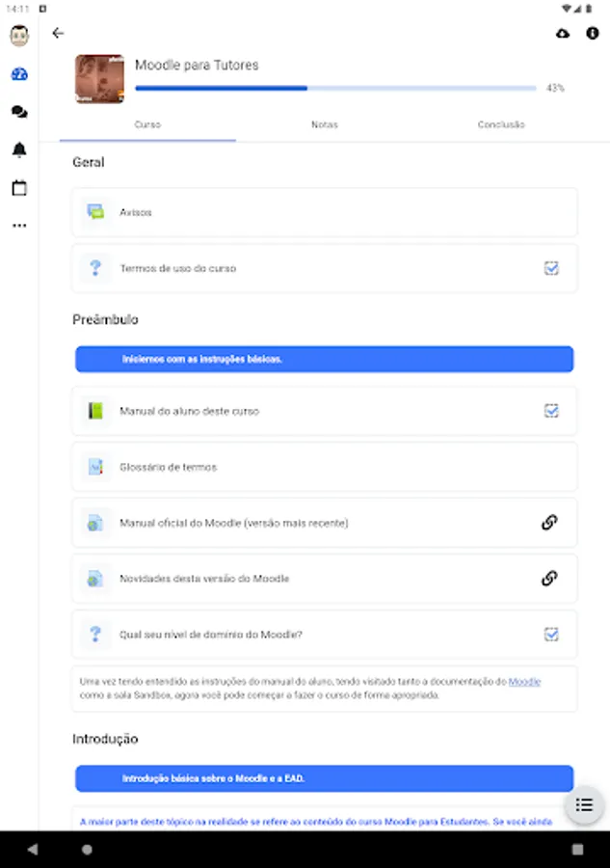Switch to the Notas tab
Image resolution: width=610 pixels, height=868 pixels.
pyautogui.click(x=325, y=124)
